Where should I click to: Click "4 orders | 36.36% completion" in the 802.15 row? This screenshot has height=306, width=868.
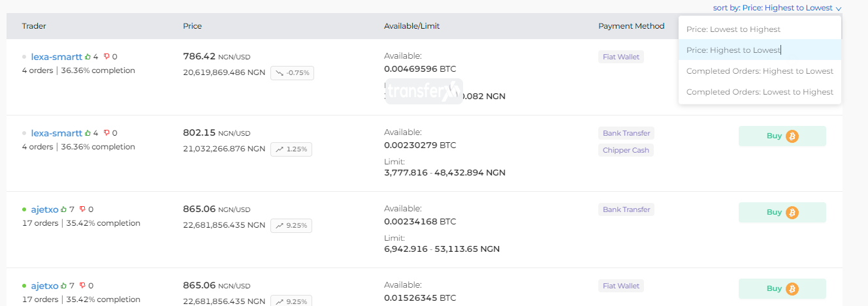[78, 147]
